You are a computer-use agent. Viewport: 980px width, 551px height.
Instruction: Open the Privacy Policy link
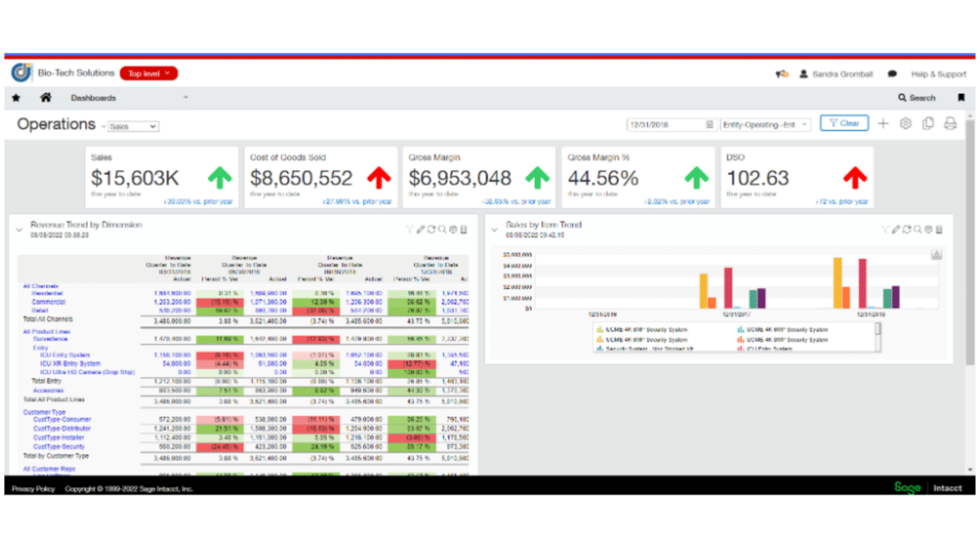point(33,489)
